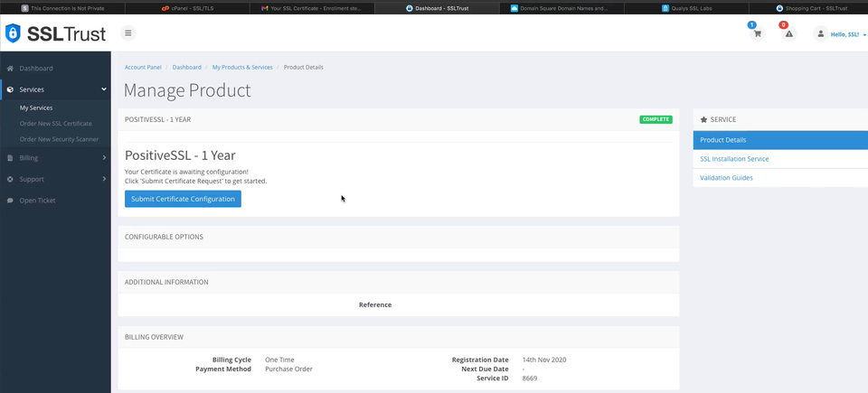Open the alerts warning triangle icon
This screenshot has height=393, width=868.
click(788, 34)
